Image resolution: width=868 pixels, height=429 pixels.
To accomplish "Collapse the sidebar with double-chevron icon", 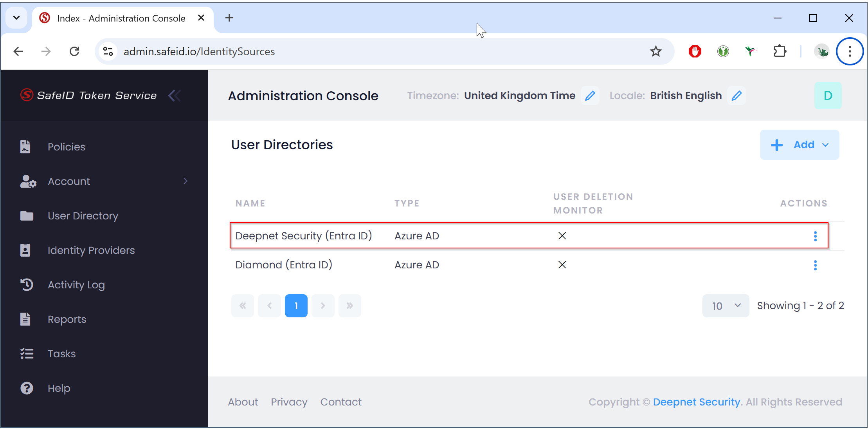I will point(175,95).
